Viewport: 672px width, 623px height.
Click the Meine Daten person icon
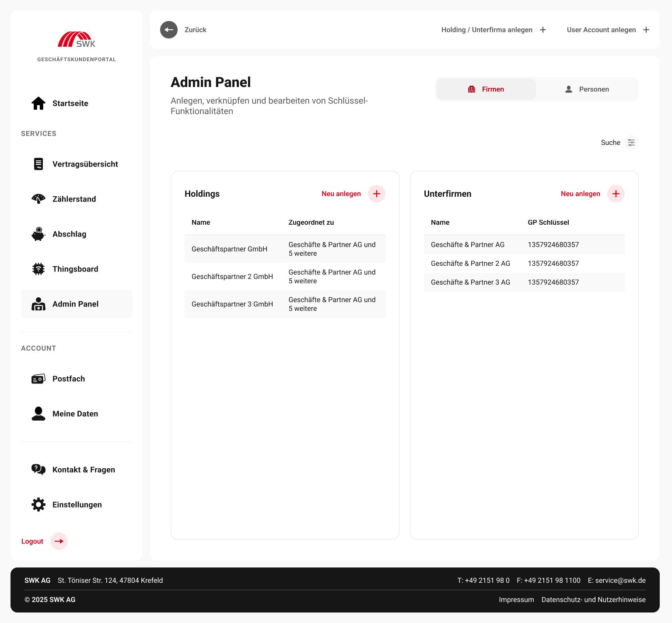point(38,414)
